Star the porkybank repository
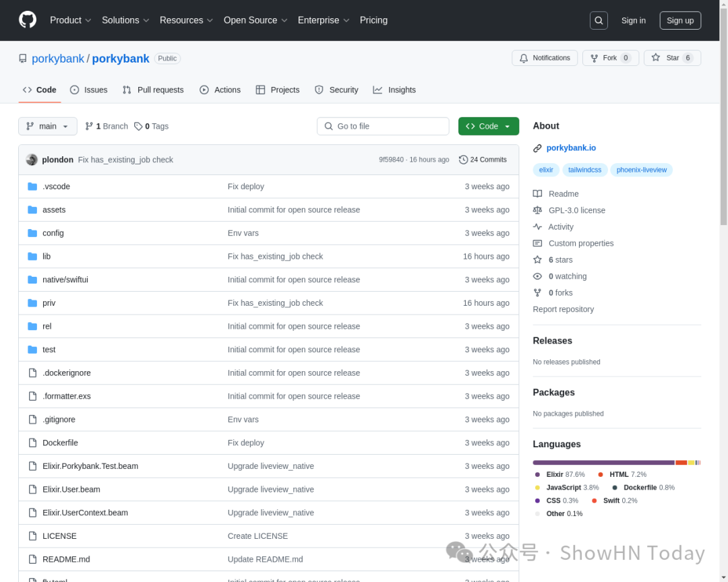Viewport: 728px width, 582px height. tap(672, 58)
